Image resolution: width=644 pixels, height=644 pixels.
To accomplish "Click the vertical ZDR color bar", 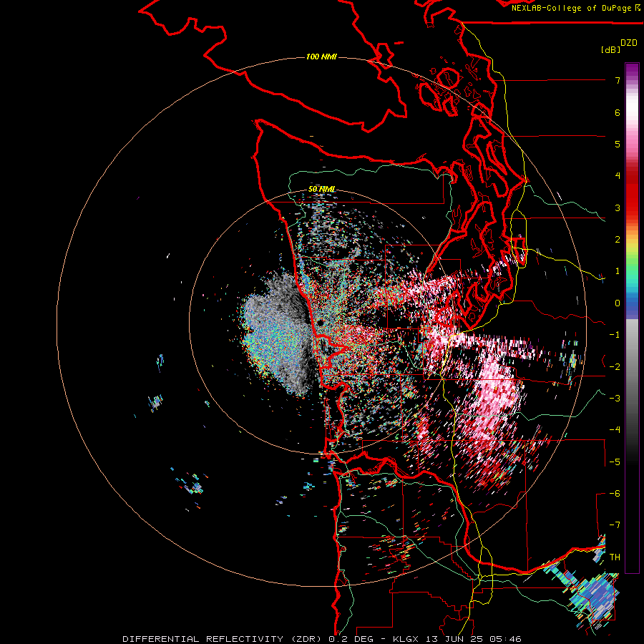I will pos(632,318).
